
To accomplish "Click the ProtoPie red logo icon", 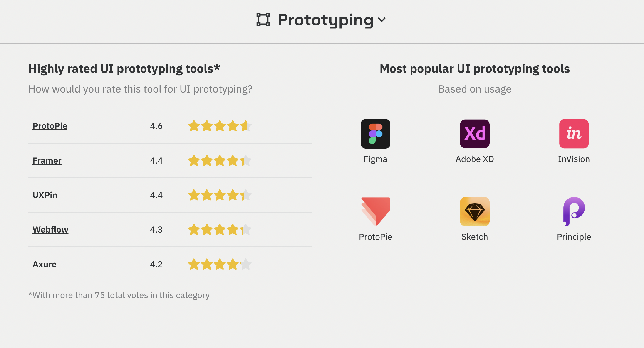I will click(x=375, y=211).
